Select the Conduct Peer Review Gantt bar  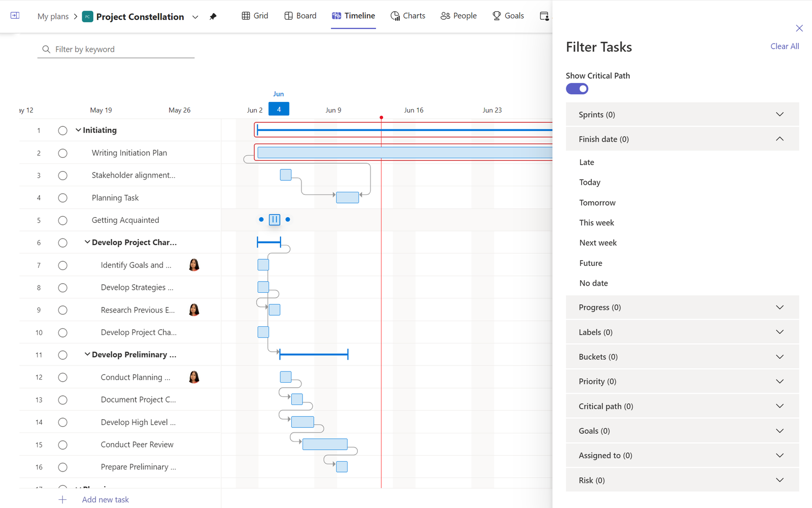click(325, 445)
